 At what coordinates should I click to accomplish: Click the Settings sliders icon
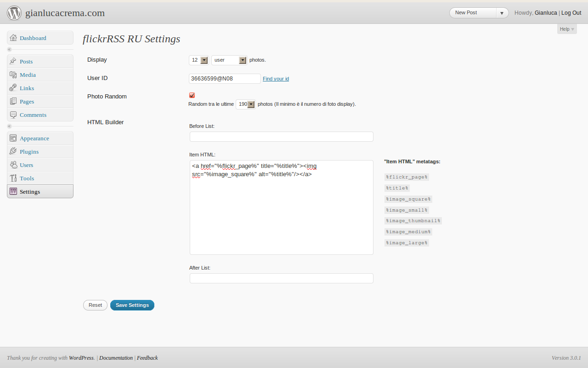(13, 191)
